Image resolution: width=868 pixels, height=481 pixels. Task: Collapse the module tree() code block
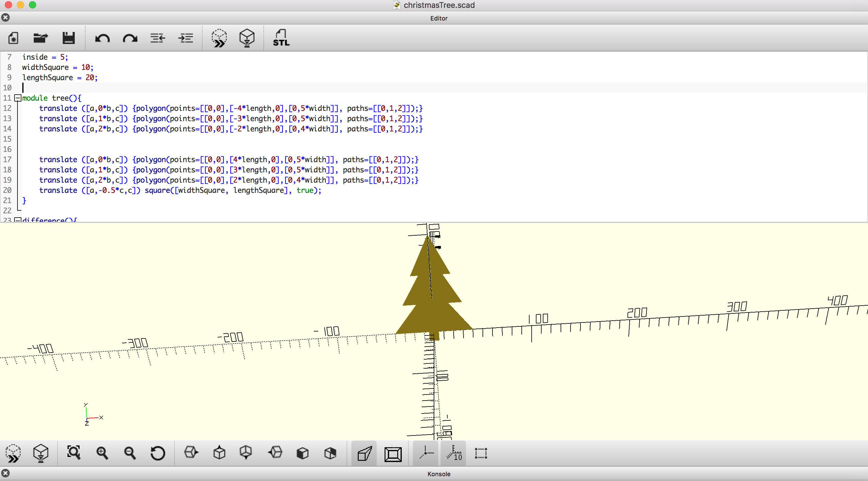click(x=17, y=98)
